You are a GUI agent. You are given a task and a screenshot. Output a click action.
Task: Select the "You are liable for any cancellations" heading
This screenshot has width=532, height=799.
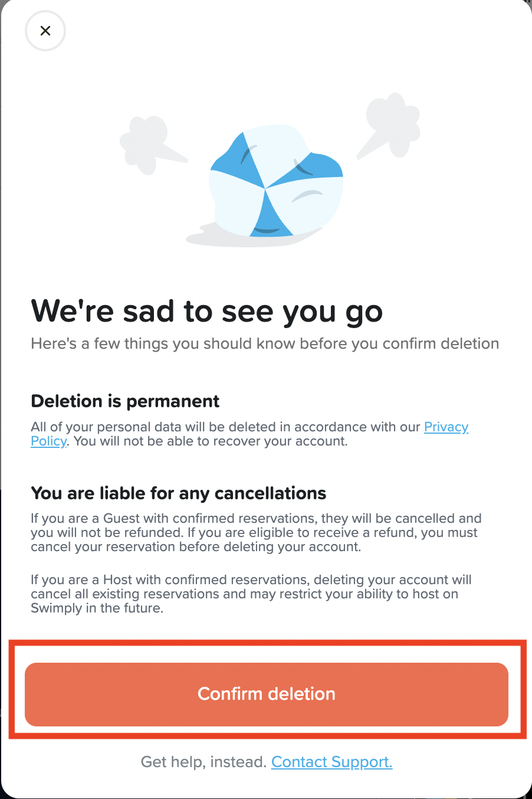178,493
